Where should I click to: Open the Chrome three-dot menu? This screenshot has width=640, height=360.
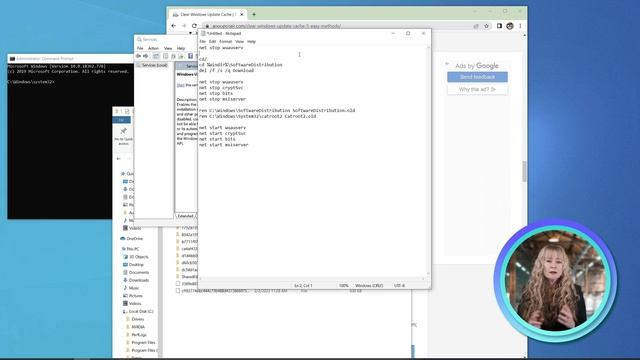[520, 26]
